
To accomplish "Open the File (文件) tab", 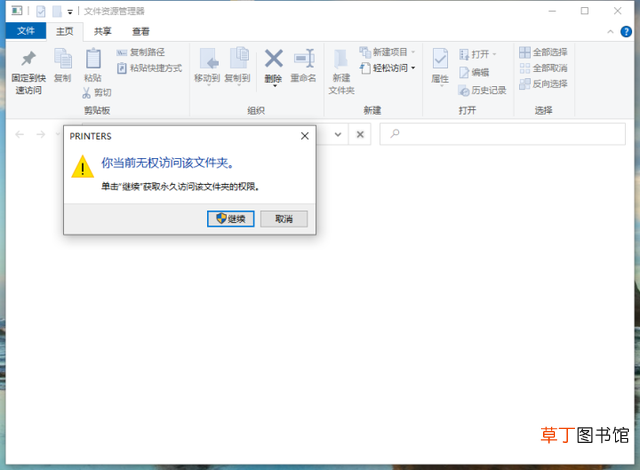I will 26,31.
